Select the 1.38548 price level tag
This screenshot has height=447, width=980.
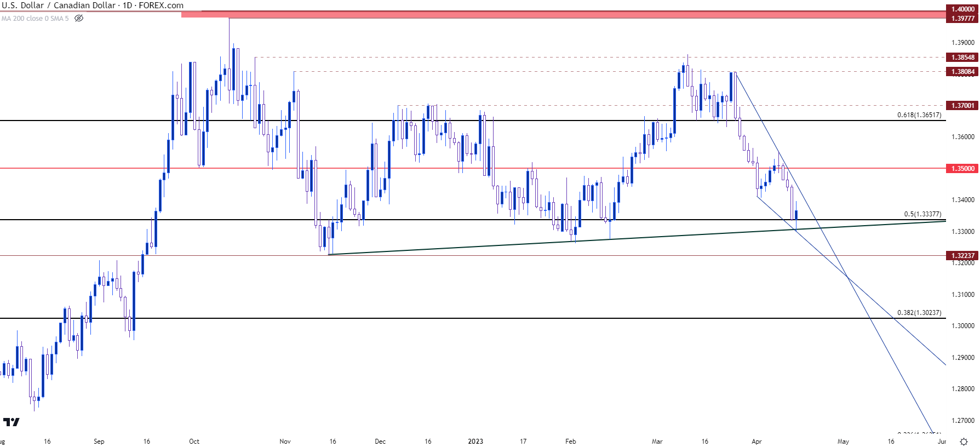pyautogui.click(x=962, y=58)
